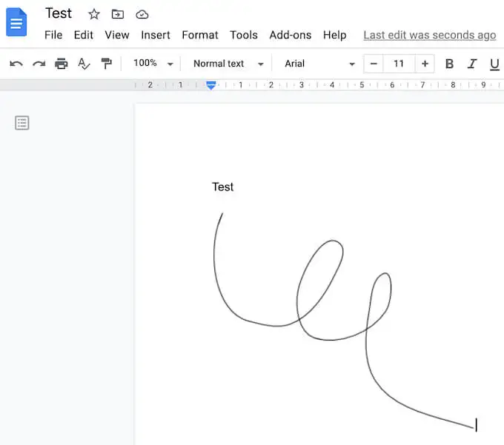Viewport: 504px width, 445px height.
Task: Open the View menu
Action: click(x=117, y=35)
